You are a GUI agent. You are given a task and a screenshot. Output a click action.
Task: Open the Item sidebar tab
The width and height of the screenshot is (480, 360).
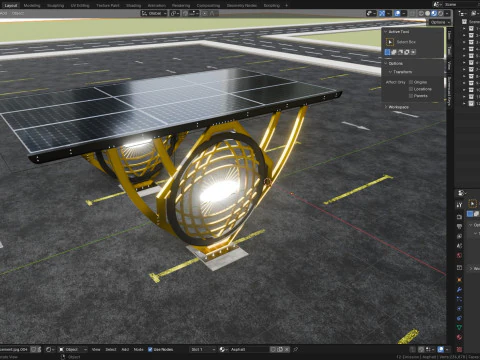pyautogui.click(x=449, y=35)
